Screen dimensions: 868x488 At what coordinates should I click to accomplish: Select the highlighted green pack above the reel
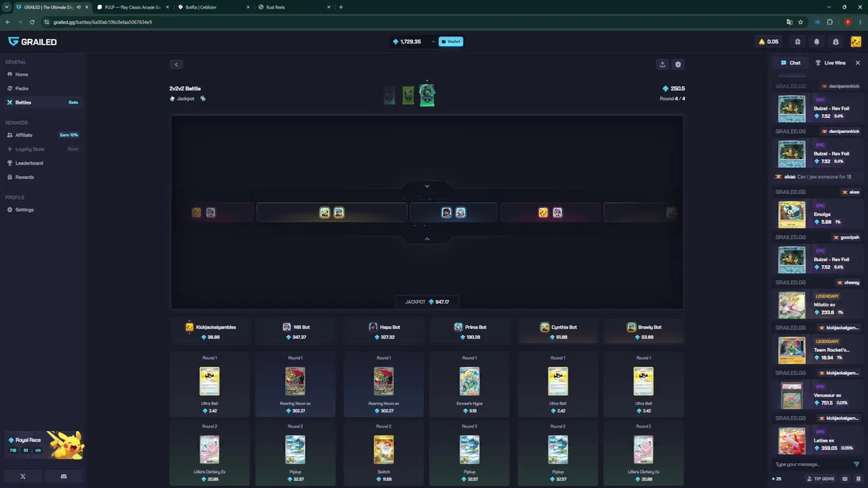(x=427, y=95)
